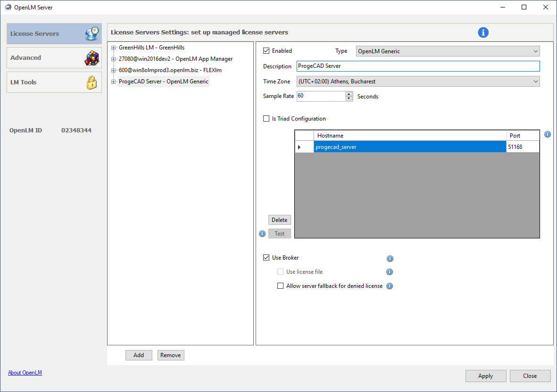Screen dimensions: 557x392
Task: Switch to the License Servers tab
Action: pos(54,34)
